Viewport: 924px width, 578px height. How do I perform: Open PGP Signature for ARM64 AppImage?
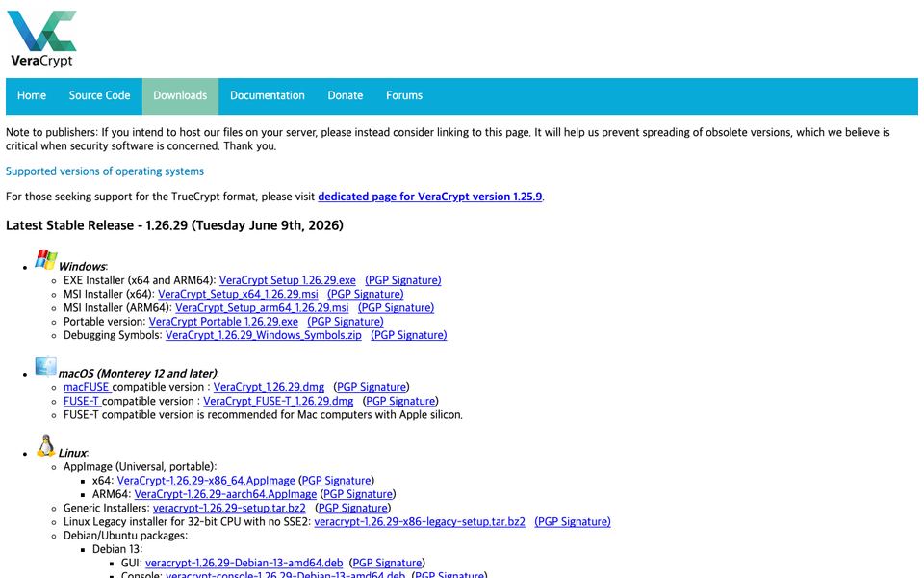[x=358, y=493]
